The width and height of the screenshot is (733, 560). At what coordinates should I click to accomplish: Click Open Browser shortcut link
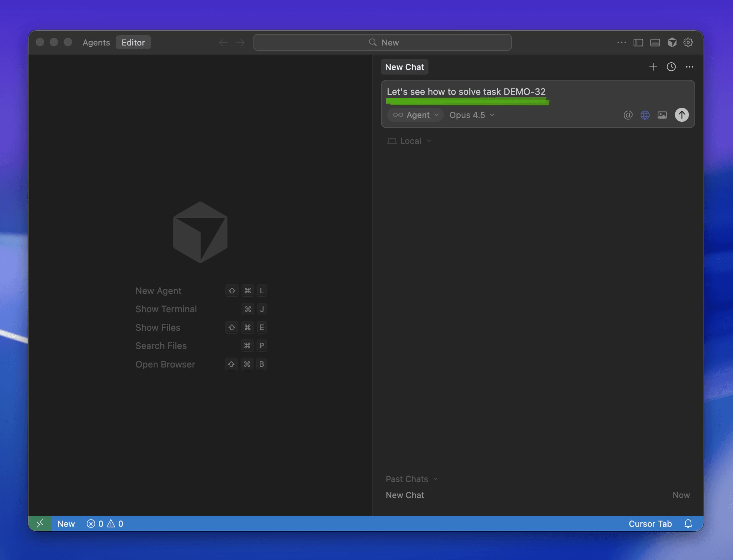(165, 364)
